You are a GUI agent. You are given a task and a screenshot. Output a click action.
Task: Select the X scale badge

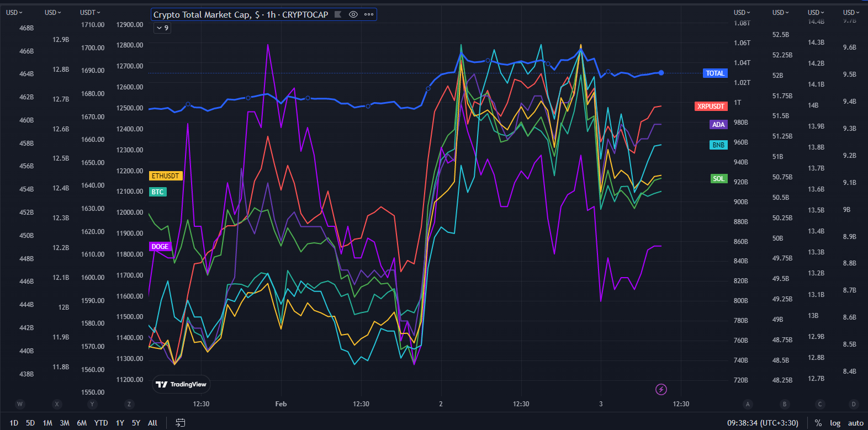[x=57, y=404]
